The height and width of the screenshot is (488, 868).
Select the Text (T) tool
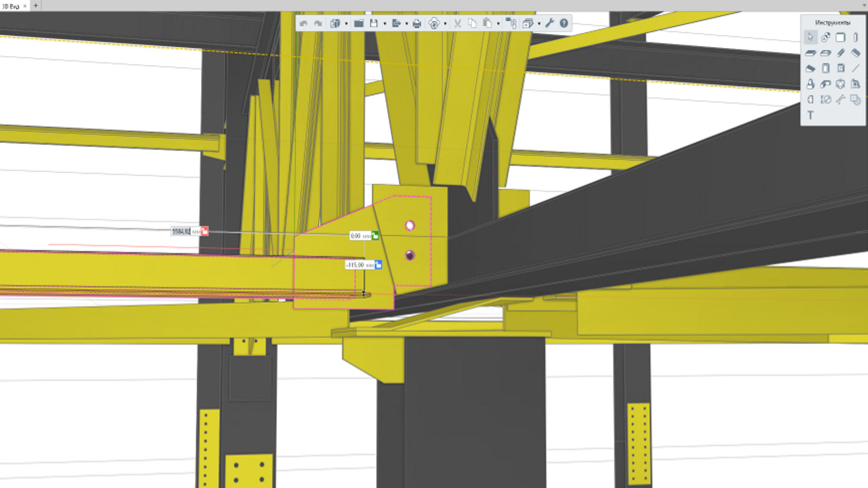(810, 115)
